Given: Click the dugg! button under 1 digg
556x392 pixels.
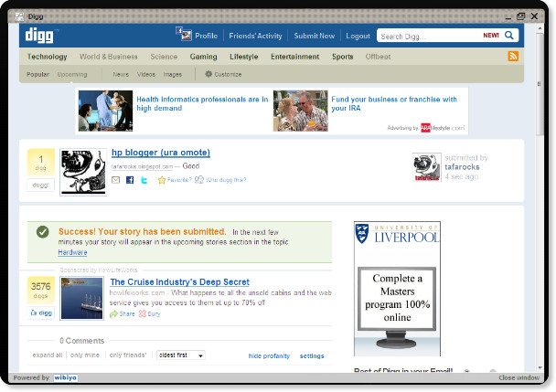Looking at the screenshot, I should click(41, 185).
